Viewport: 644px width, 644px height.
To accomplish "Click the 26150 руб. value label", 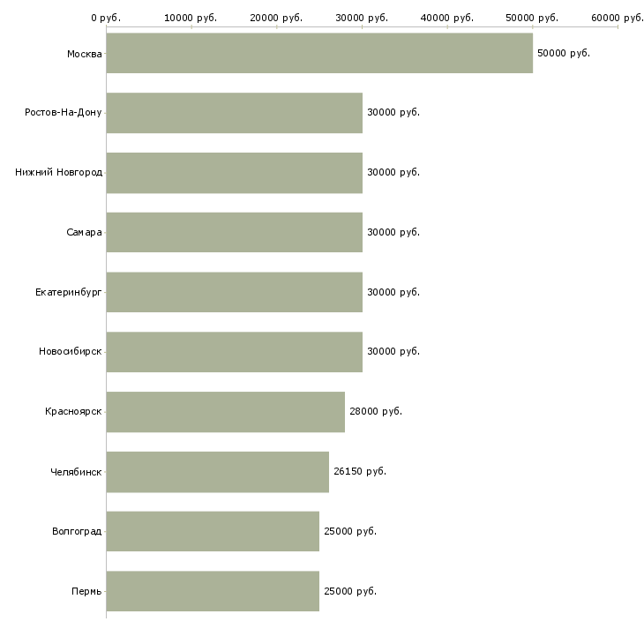I will click(359, 471).
